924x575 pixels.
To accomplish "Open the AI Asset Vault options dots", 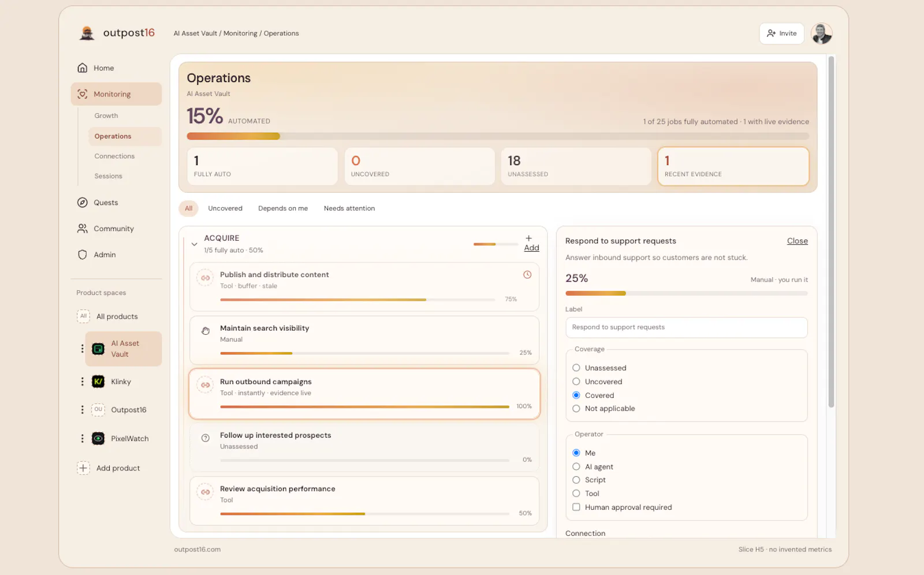I will (82, 348).
